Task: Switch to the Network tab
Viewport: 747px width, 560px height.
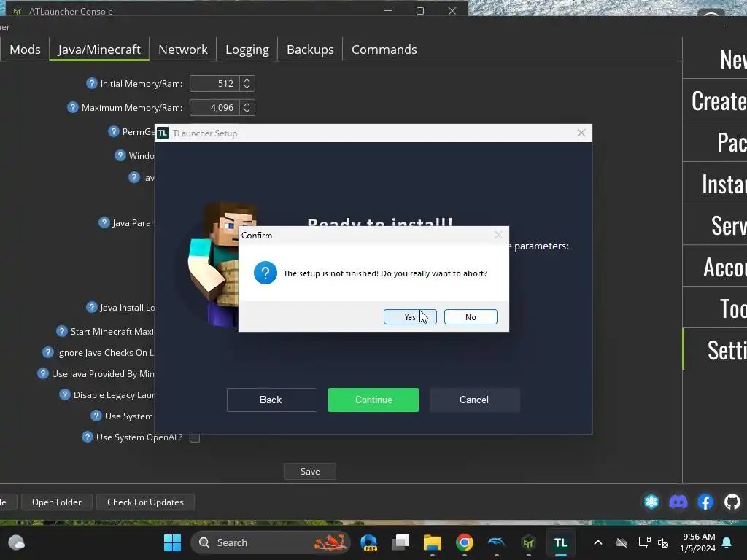Action: (x=183, y=50)
